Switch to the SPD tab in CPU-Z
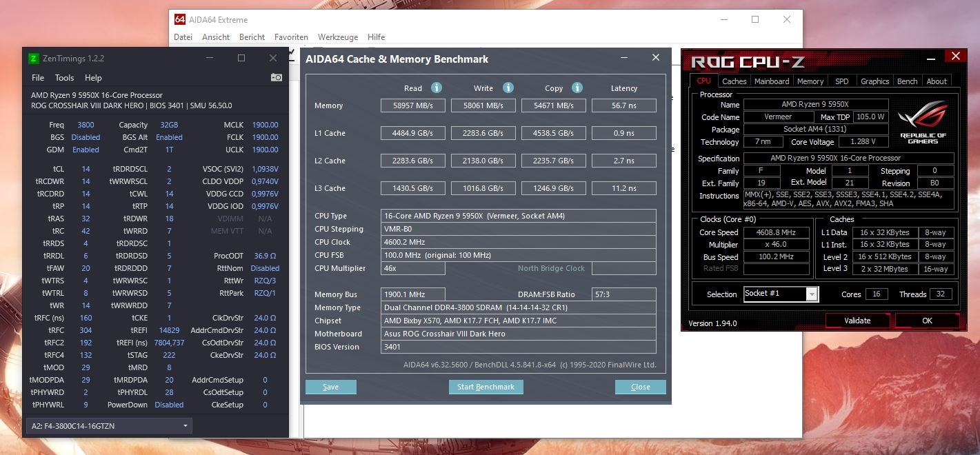 tap(842, 81)
